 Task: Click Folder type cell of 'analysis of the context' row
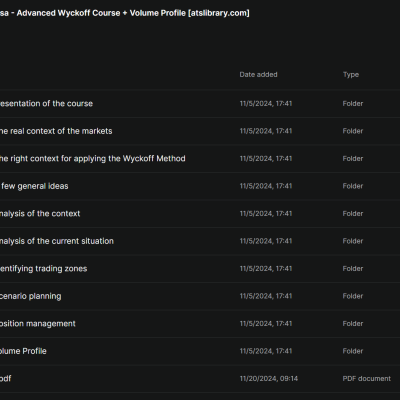[353, 213]
